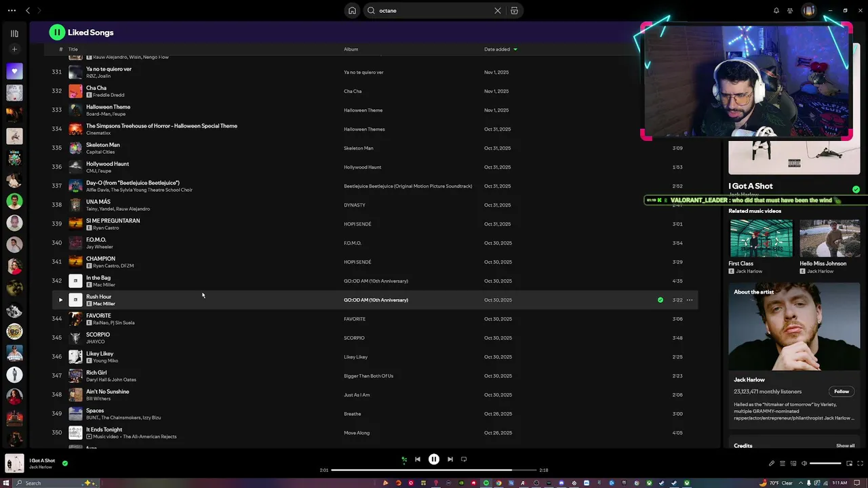Open the Browse icon next to search
The height and width of the screenshot is (488, 868).
point(514,11)
